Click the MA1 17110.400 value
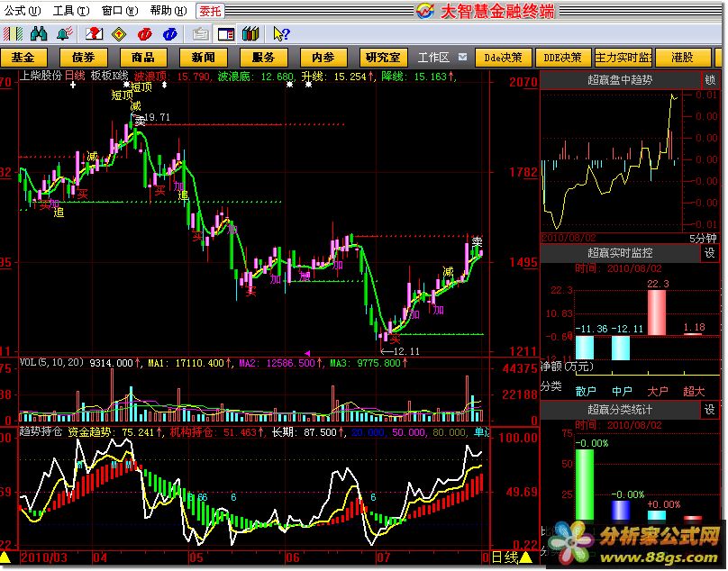The image size is (728, 571). coord(188,363)
